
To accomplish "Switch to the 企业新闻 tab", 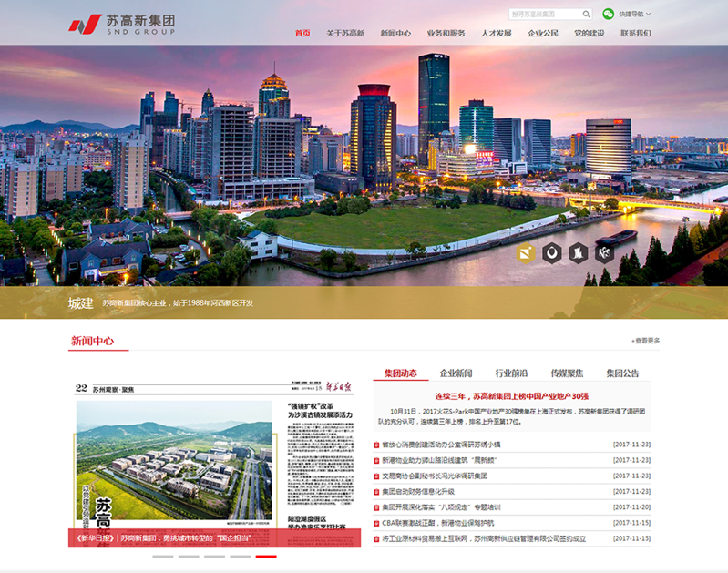I will tap(456, 373).
